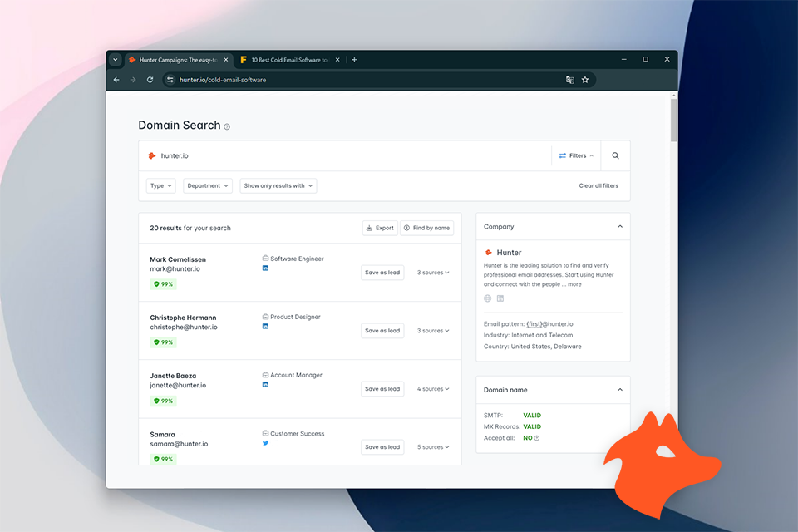Open the Type filter dropdown
Screen dimensions: 798x532
coord(160,186)
